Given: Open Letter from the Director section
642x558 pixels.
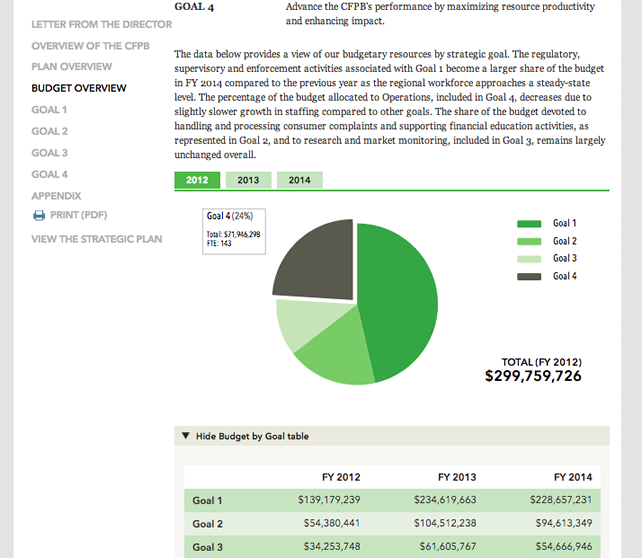Looking at the screenshot, I should click(102, 25).
